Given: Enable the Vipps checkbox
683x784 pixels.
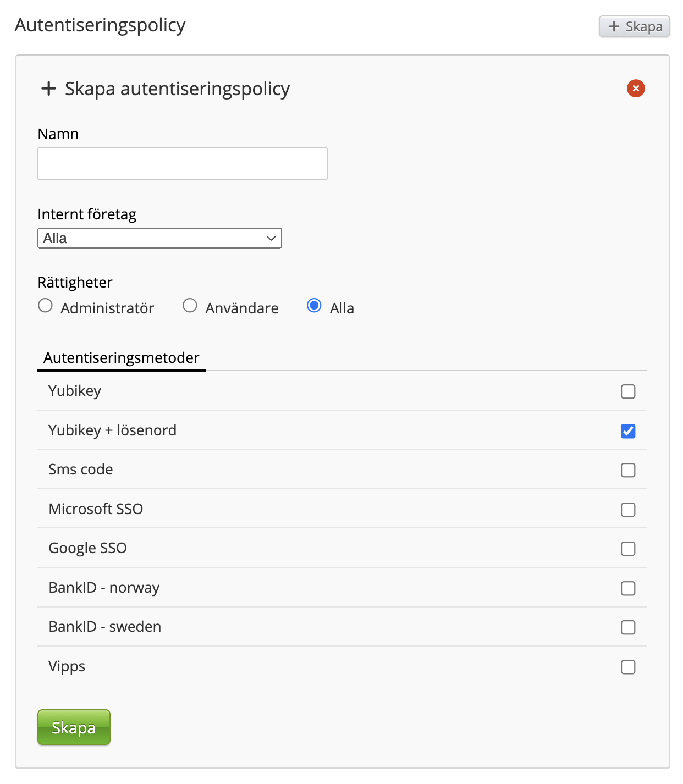Looking at the screenshot, I should (627, 667).
